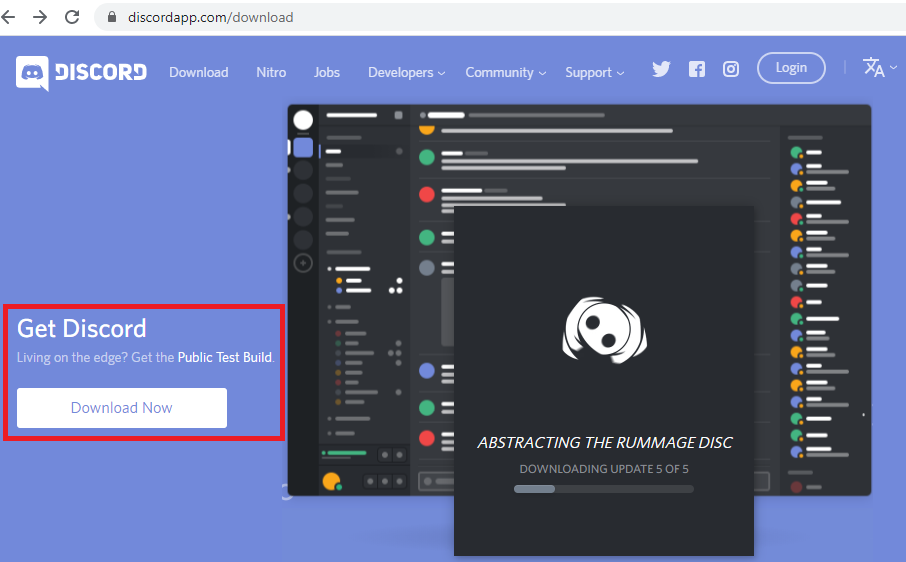Open the Nitro nav item
906x562 pixels.
(271, 72)
